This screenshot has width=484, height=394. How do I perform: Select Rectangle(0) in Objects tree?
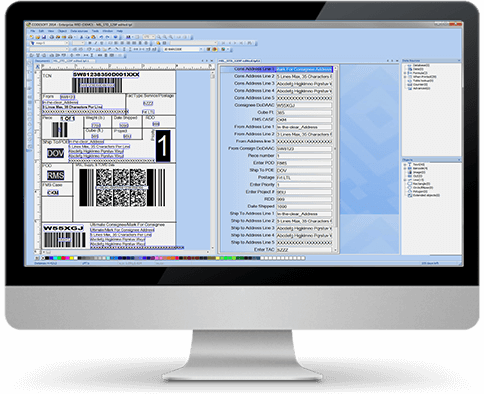[421, 184]
